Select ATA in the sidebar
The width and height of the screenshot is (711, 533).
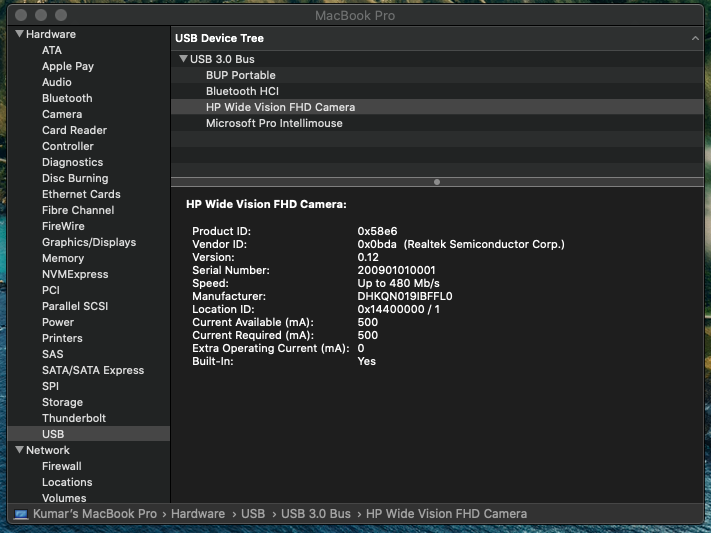click(52, 50)
